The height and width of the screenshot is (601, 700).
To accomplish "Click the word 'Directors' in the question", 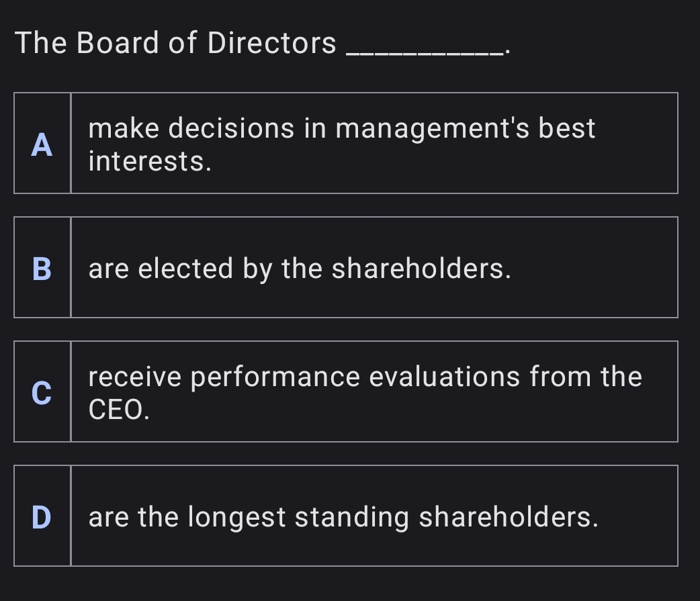I will (x=271, y=44).
